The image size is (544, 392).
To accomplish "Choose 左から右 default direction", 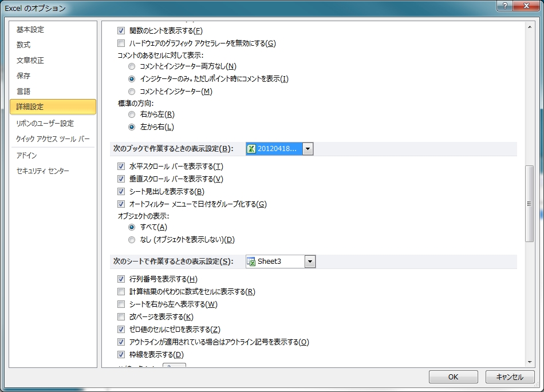I will pyautogui.click(x=132, y=127).
